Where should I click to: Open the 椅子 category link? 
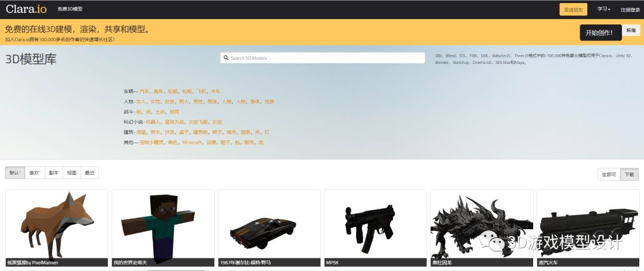[217, 133]
